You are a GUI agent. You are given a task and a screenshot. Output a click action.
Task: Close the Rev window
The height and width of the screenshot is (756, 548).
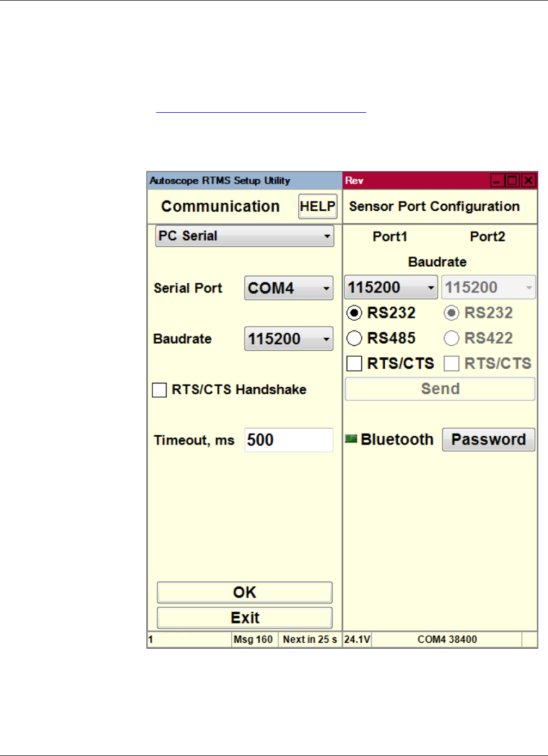click(528, 180)
